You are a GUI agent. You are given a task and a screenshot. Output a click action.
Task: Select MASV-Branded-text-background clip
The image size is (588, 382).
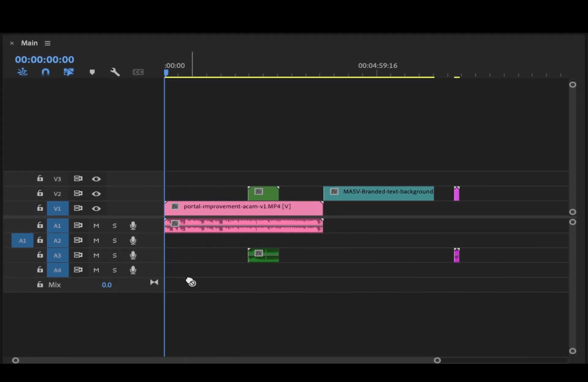pos(379,194)
